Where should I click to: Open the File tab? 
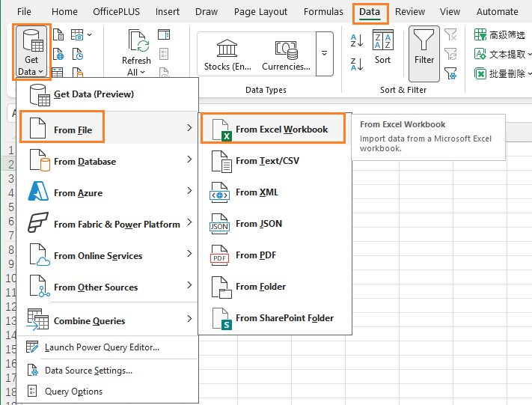tap(24, 12)
